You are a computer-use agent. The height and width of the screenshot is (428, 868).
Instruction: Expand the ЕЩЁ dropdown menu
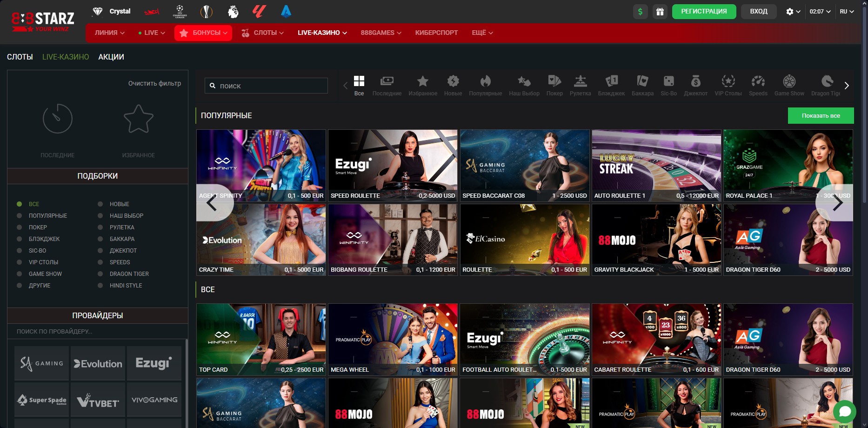coord(482,33)
